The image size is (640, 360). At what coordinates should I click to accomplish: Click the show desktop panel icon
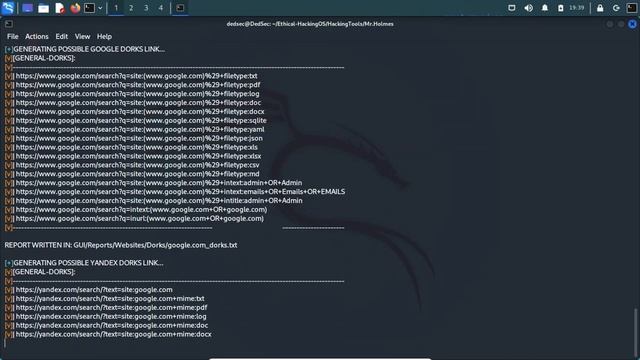(27, 8)
